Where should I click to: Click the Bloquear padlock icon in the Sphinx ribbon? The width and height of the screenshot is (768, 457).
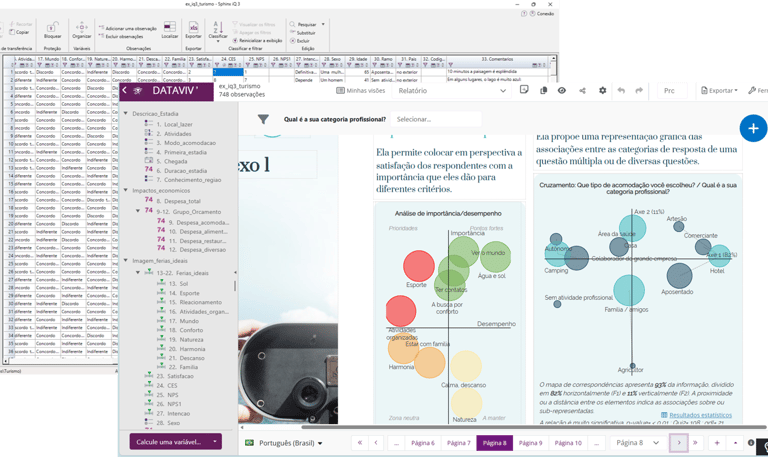coord(52,26)
